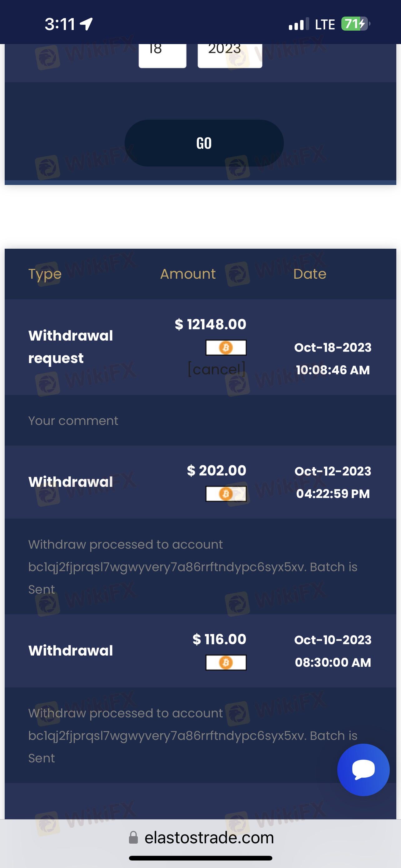The image size is (401, 868).
Task: Tap the padlock icon beside elastostrade.com
Action: pos(134,837)
